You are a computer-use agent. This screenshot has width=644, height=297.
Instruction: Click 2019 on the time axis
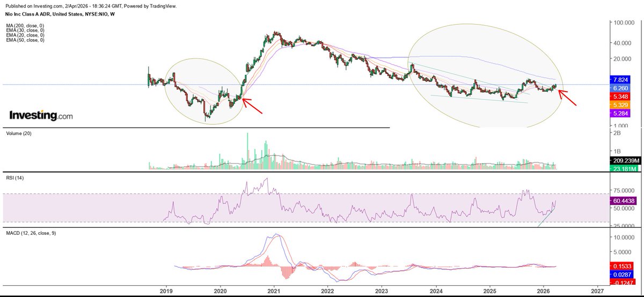coord(166,291)
